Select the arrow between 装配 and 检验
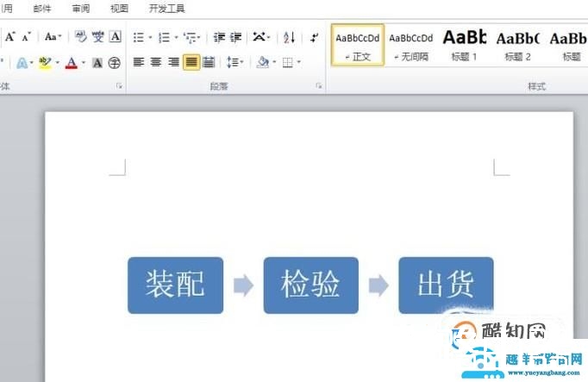 244,285
